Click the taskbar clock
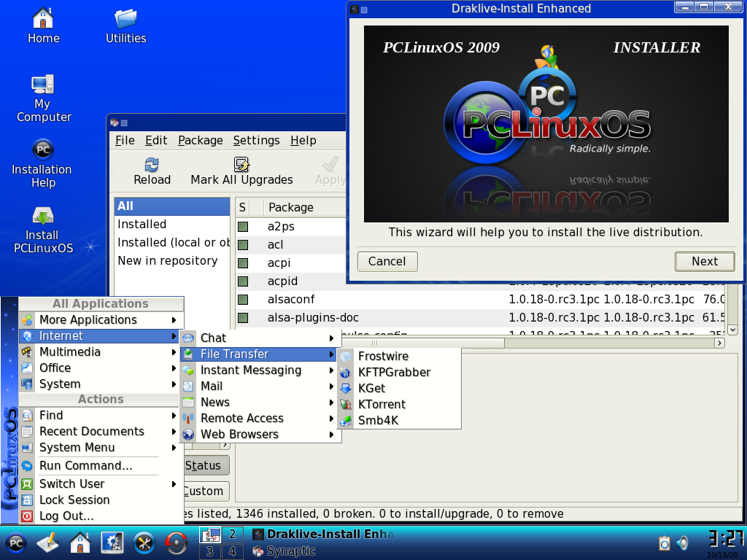747x560 pixels. pos(725,540)
